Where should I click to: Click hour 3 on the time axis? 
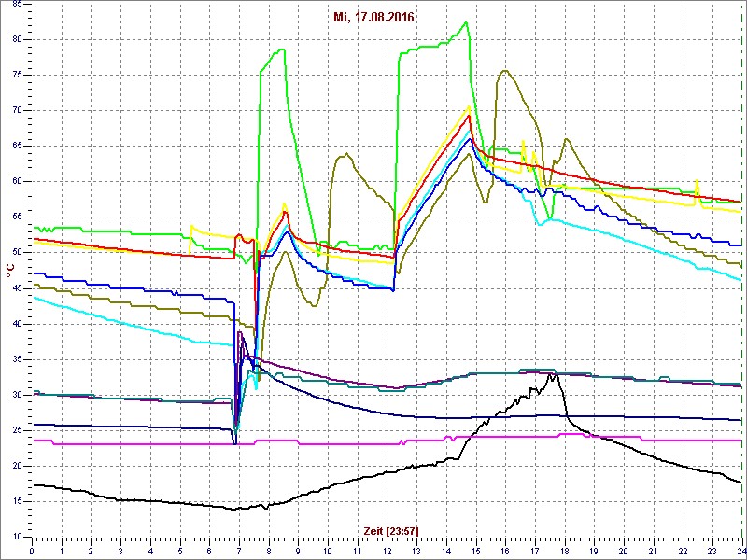(120, 549)
